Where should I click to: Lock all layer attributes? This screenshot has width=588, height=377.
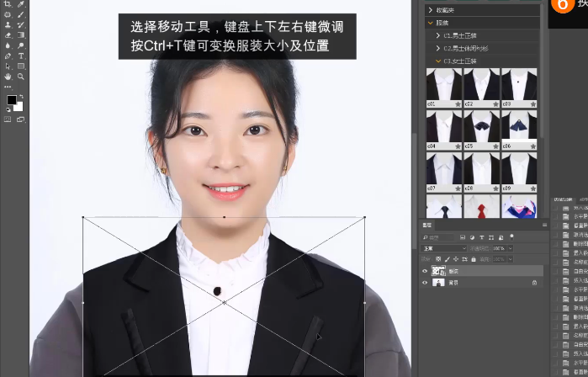(x=474, y=259)
